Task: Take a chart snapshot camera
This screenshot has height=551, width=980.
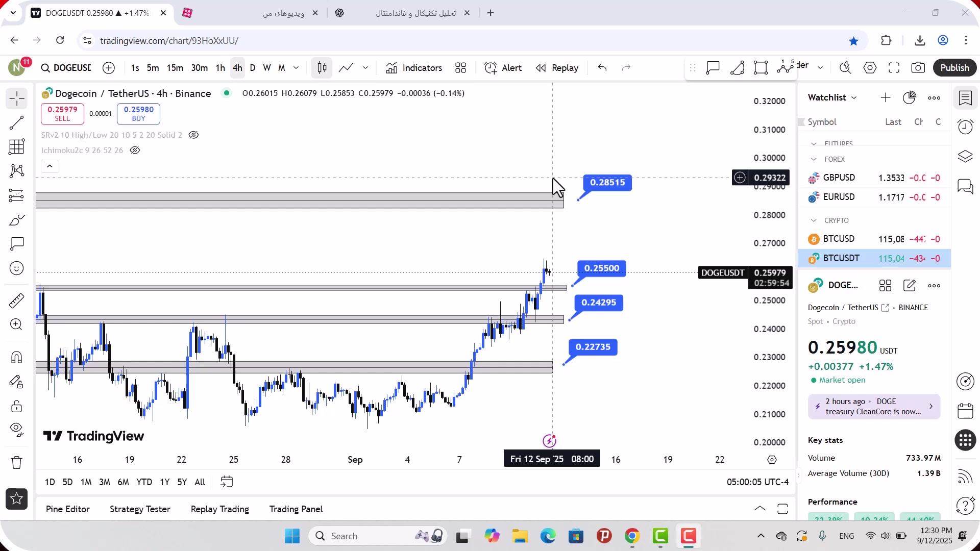Action: 918,68
